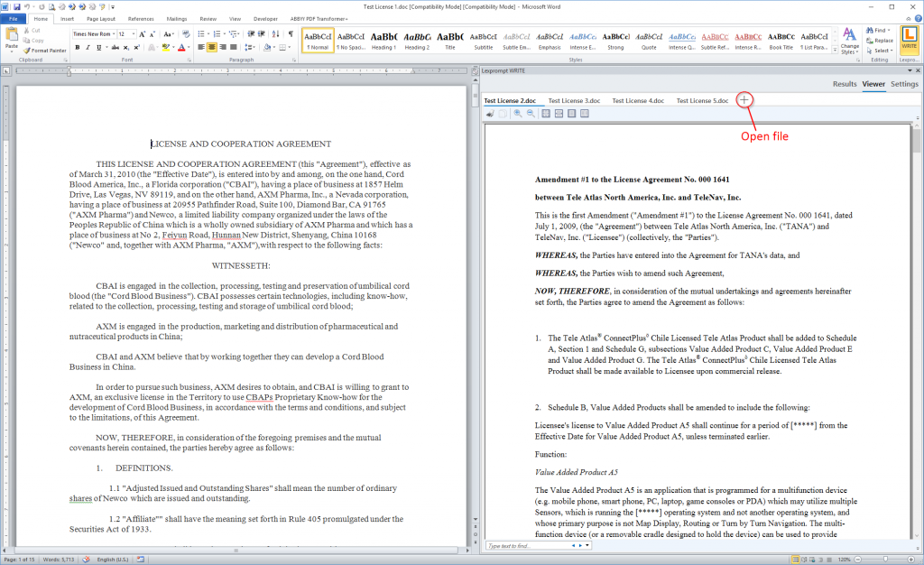The height and width of the screenshot is (565, 924).
Task: Apply the Title style
Action: pyautogui.click(x=450, y=40)
